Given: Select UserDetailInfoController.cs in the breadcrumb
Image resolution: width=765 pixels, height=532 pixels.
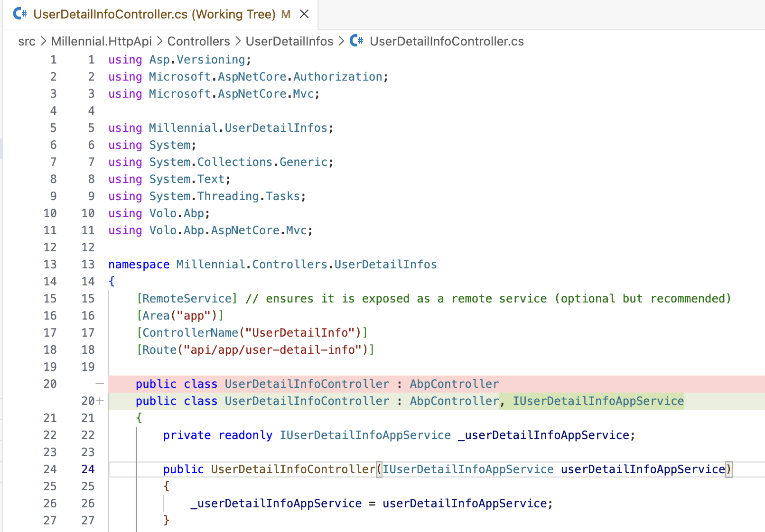Looking at the screenshot, I should [447, 41].
